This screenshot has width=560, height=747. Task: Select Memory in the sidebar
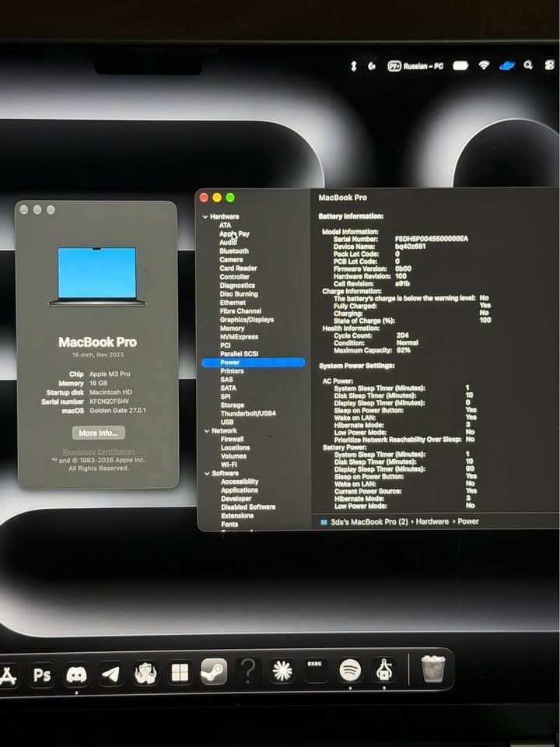pos(233,328)
